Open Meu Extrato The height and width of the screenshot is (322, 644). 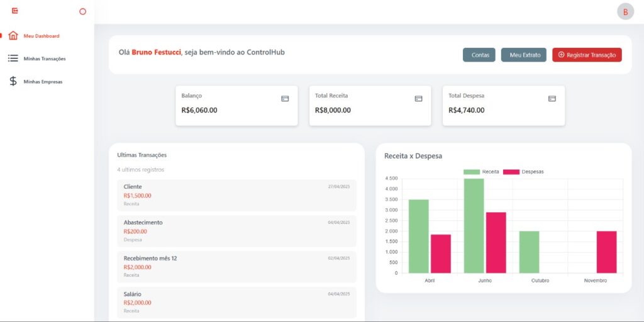tap(523, 55)
